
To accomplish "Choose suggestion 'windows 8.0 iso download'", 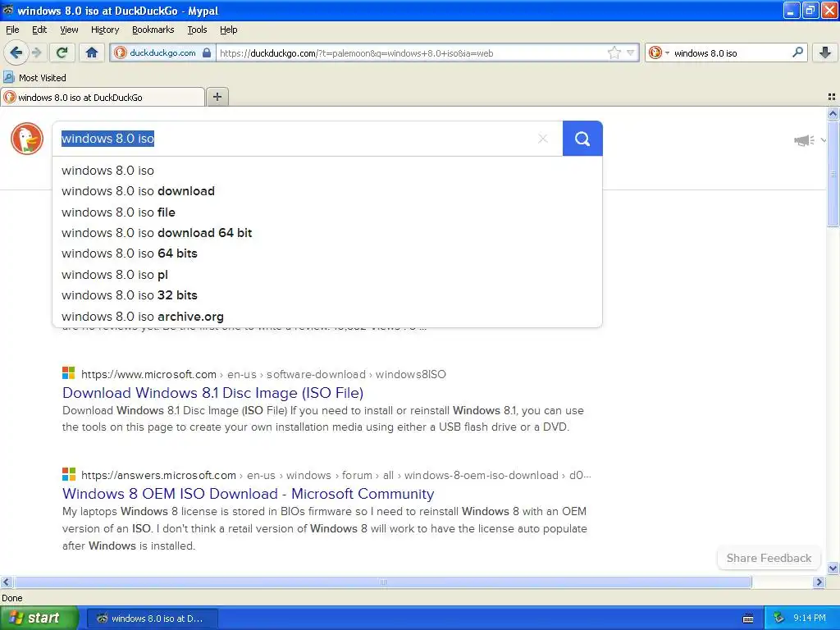I will point(327,191).
